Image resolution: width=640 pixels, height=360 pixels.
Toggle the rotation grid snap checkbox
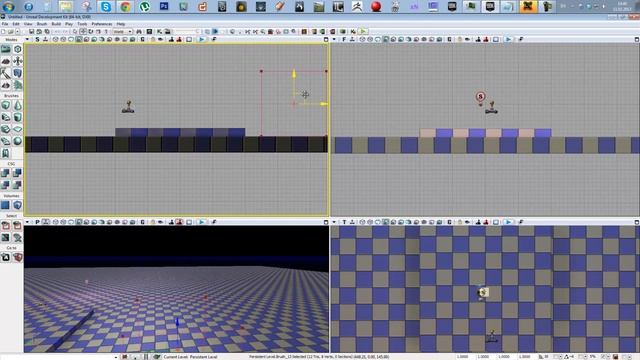580,357
